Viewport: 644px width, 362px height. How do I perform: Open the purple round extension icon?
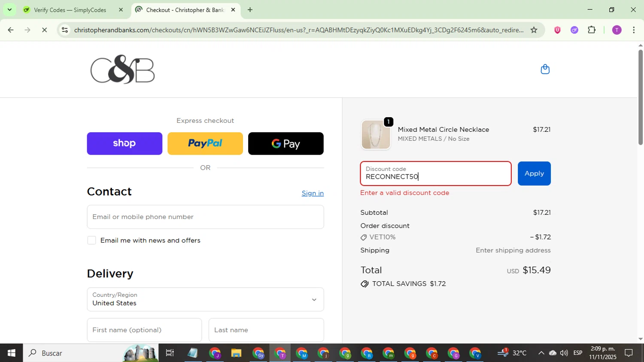(x=574, y=30)
